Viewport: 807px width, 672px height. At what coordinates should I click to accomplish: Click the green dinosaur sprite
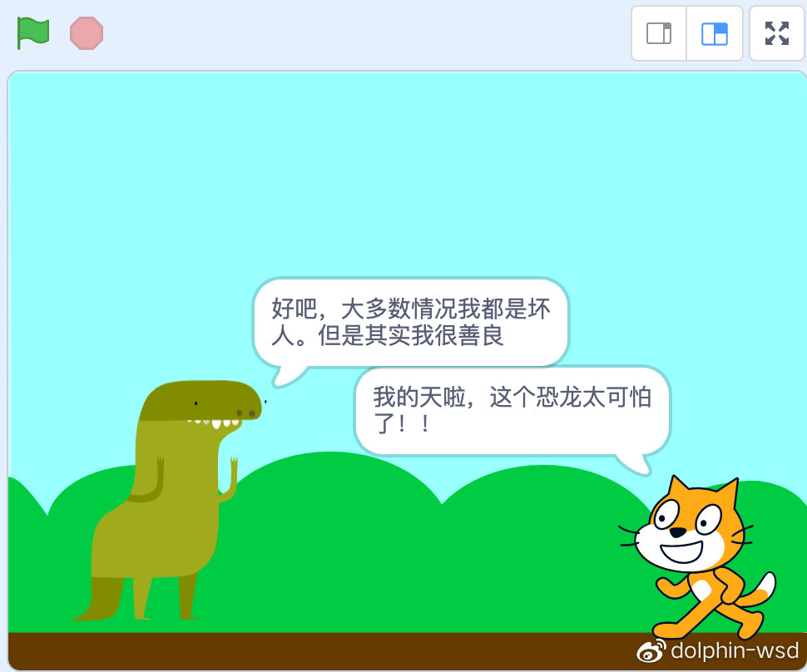(x=170, y=499)
